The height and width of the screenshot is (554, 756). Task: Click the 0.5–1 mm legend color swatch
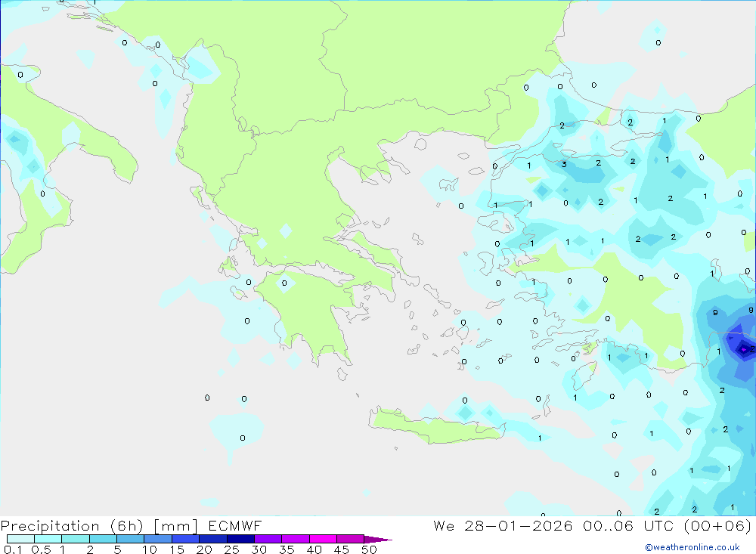click(48, 539)
